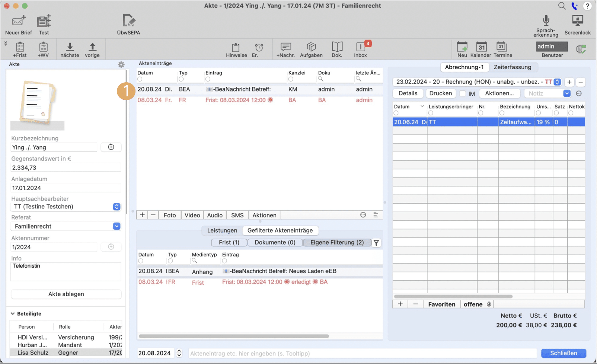Toggle the IM checkbox
The image size is (597, 364).
pos(463,93)
